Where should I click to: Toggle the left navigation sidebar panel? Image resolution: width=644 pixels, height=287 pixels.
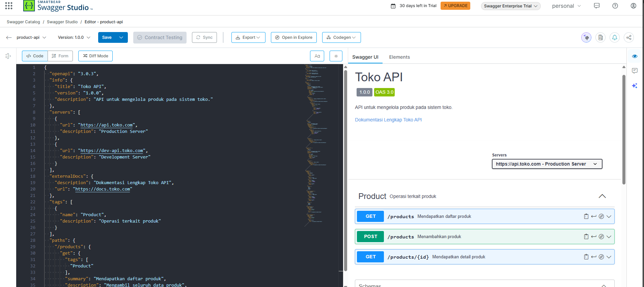click(8, 56)
